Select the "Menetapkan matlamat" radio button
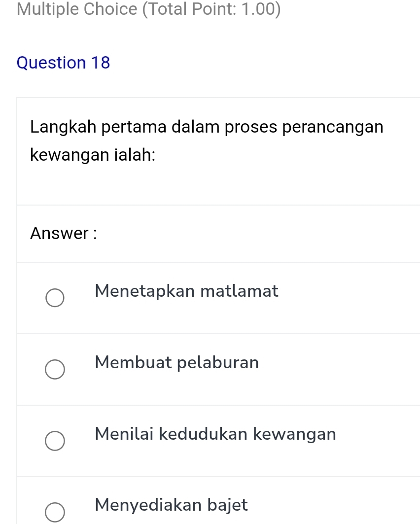Screen dimensions: 420x524 [x=55, y=298]
